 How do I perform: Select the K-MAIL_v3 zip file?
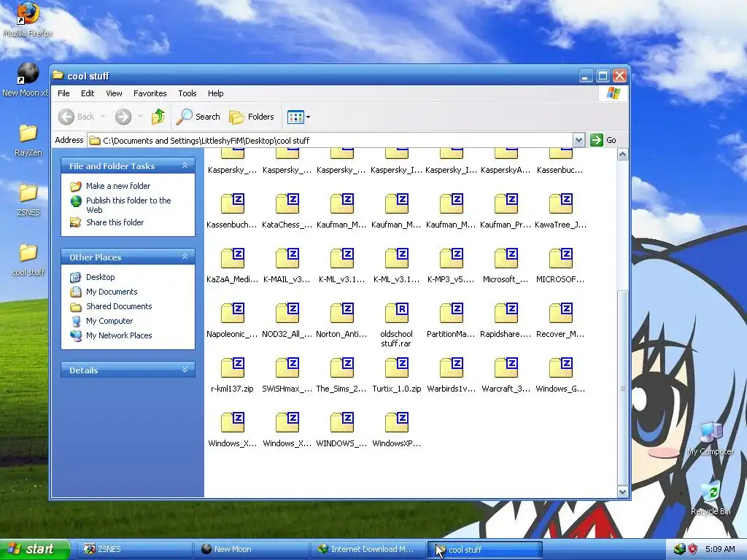click(x=287, y=266)
